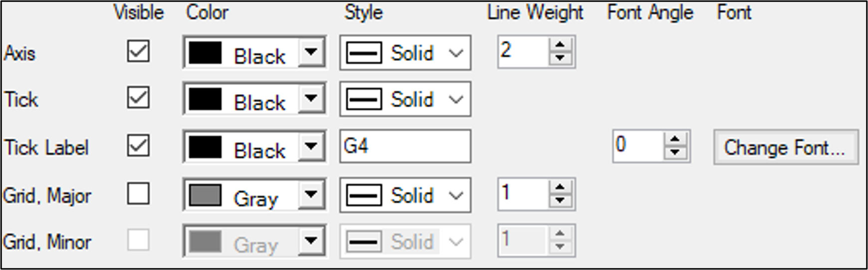Open the Axis color dropdown
Screen dimensions: 868x270
(x=311, y=52)
